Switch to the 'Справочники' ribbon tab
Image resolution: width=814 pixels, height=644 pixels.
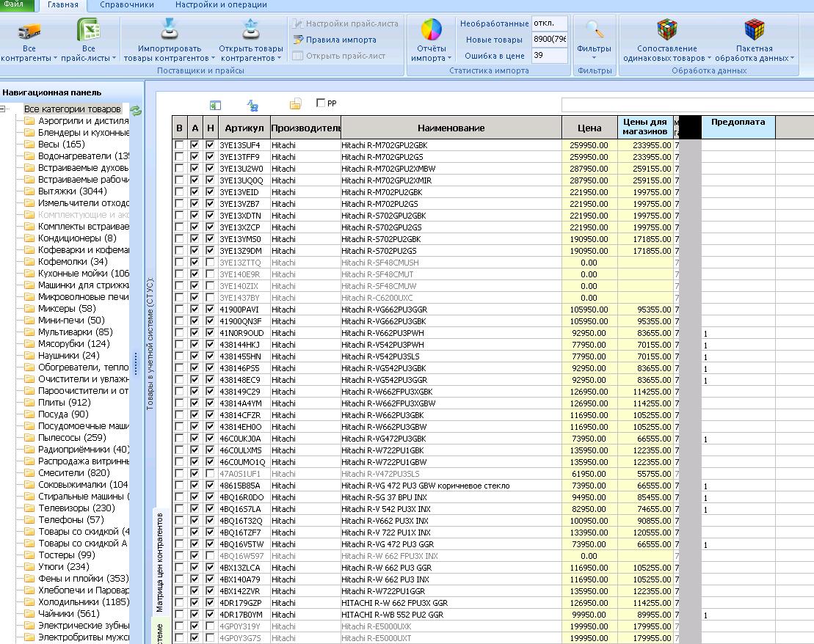pyautogui.click(x=127, y=4)
